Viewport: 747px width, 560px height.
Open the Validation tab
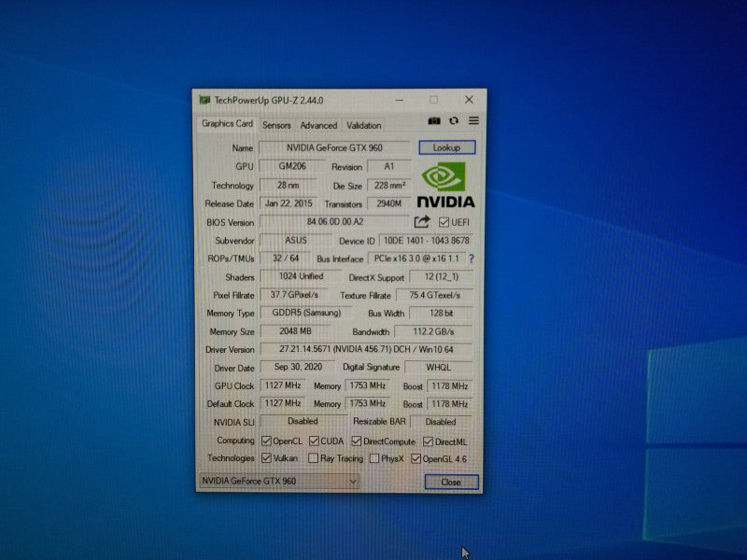(x=363, y=125)
